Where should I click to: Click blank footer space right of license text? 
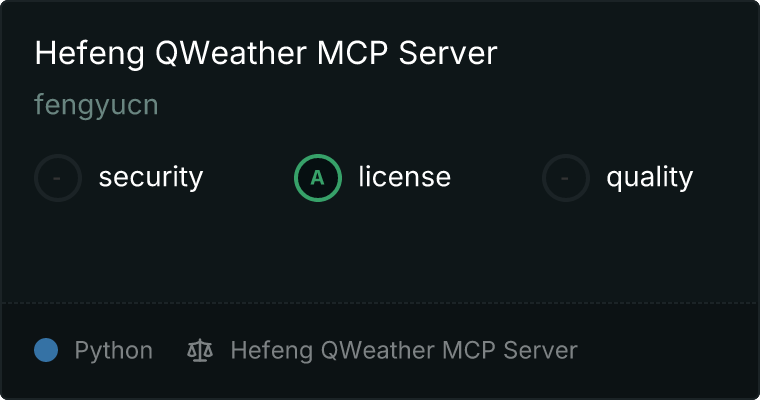pos(666,351)
